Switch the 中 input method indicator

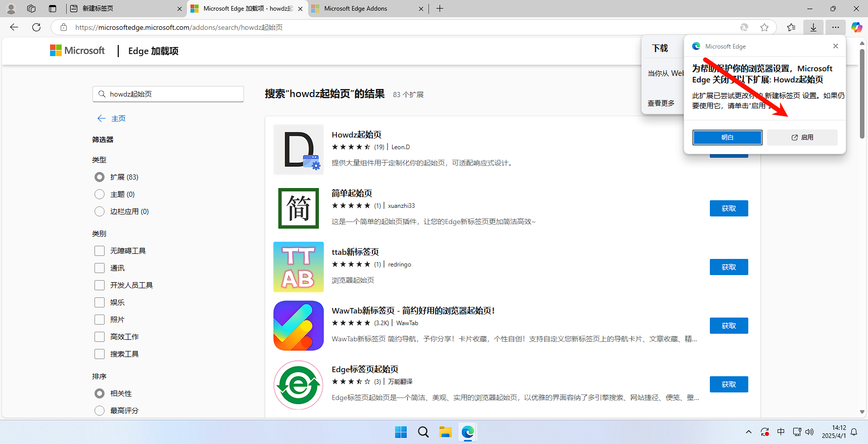[781, 432]
